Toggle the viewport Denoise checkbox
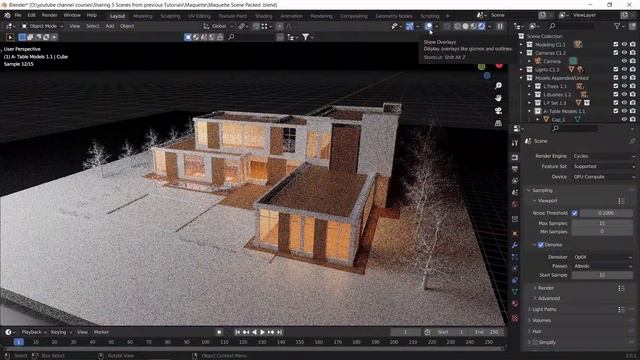This screenshot has height=360, width=640. (x=540, y=245)
